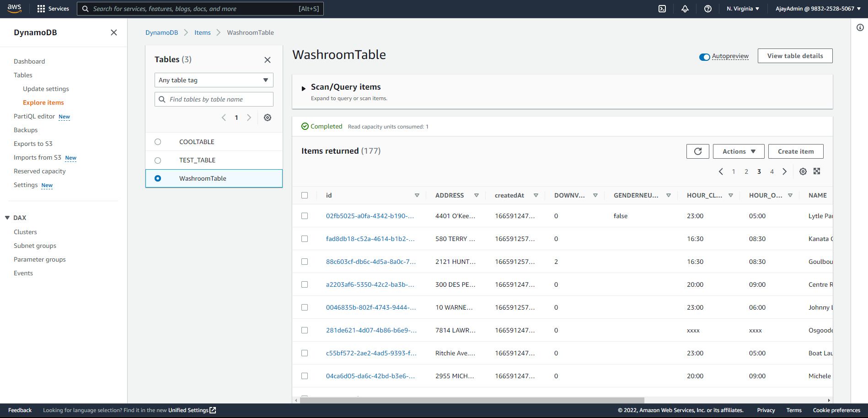Open the notifications bell
This screenshot has width=868, height=418.
(x=685, y=9)
